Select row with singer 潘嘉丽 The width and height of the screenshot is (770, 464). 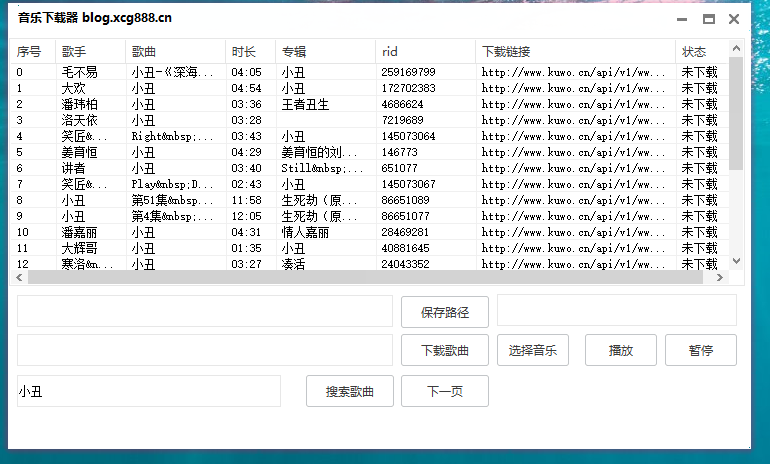point(369,232)
